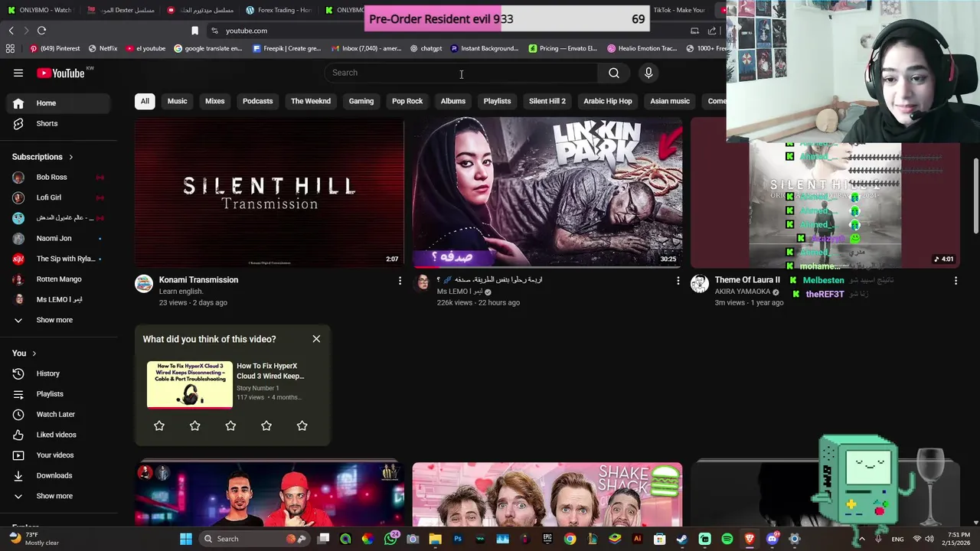This screenshot has width=980, height=551.
Task: Open Theme Of Laura II video title
Action: pos(747,280)
